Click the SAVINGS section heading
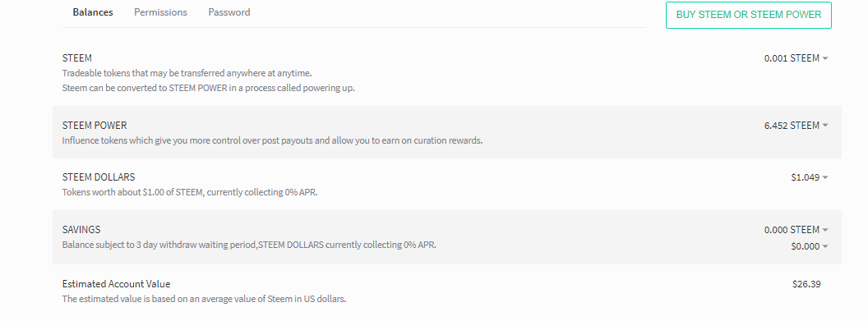 pyautogui.click(x=81, y=230)
